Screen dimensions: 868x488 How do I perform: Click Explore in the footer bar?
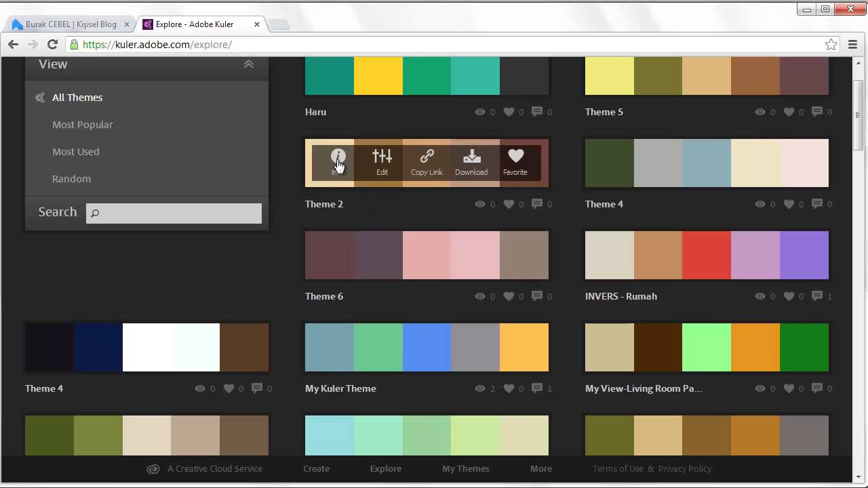click(x=386, y=468)
